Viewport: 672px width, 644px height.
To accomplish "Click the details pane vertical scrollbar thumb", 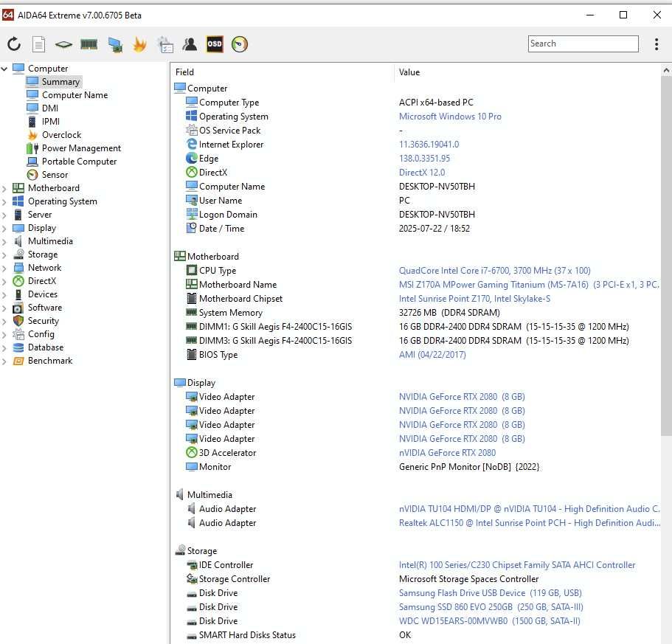I will pyautogui.click(x=666, y=256).
